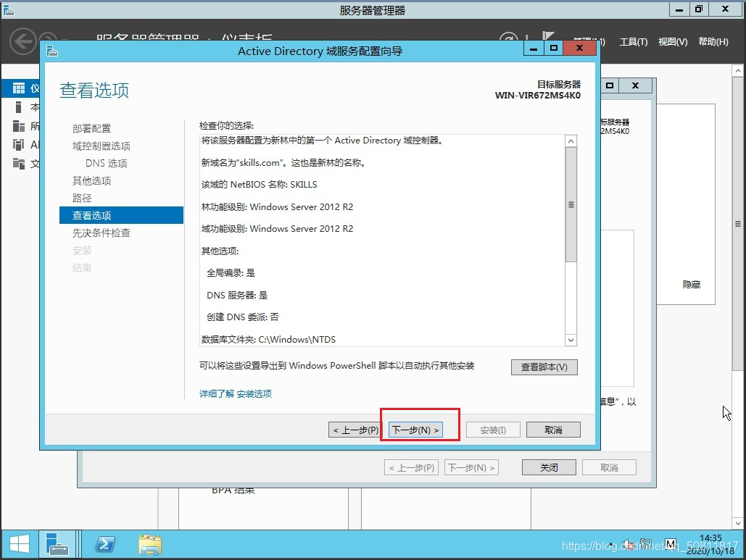Open the View (视图) menu
Image resolution: width=746 pixels, height=560 pixels.
(673, 42)
